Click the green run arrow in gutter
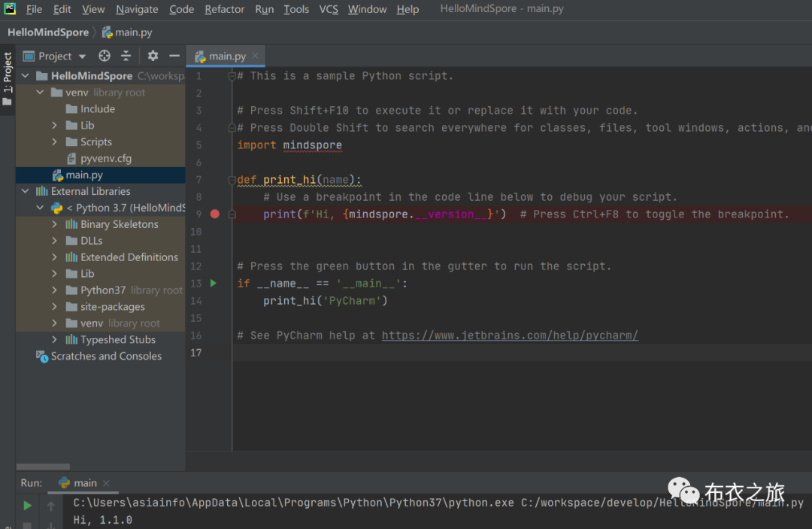 [x=214, y=283]
